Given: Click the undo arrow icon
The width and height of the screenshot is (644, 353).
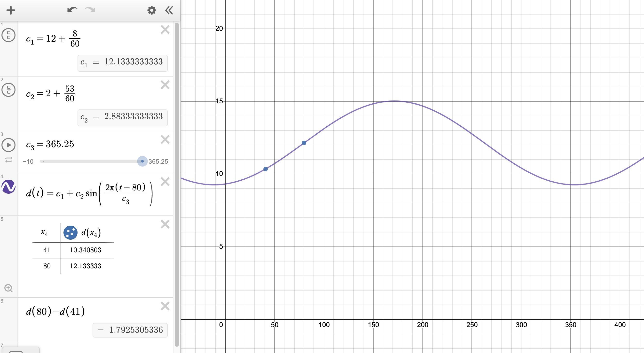Looking at the screenshot, I should [72, 10].
